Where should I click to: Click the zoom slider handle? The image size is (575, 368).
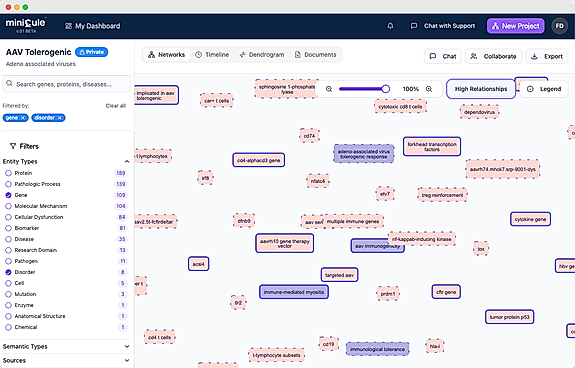coord(385,89)
